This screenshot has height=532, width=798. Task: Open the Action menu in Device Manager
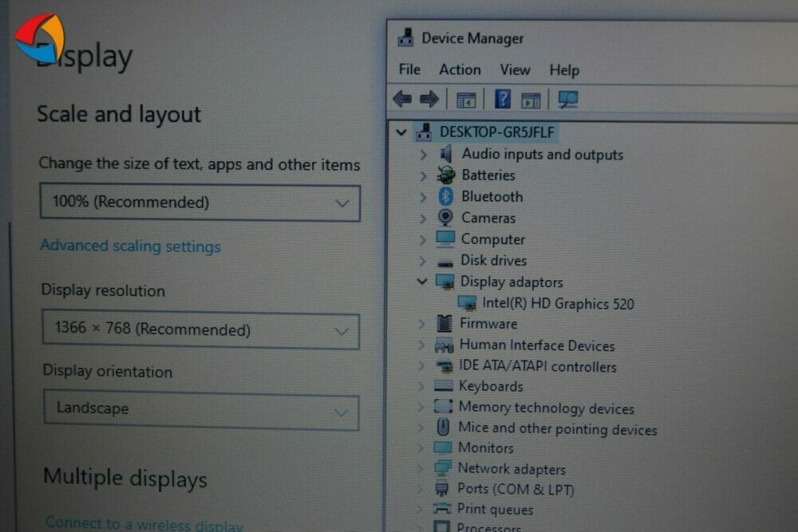(x=460, y=69)
